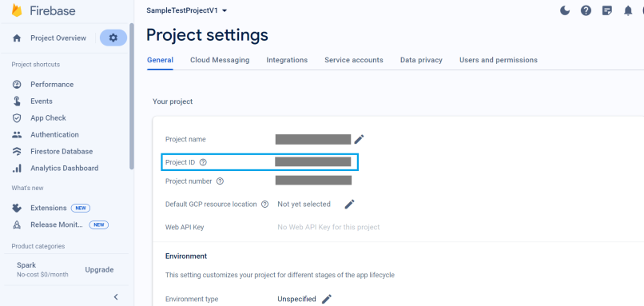Show help tooltip next to Project ID
This screenshot has height=306, width=644.
[203, 162]
